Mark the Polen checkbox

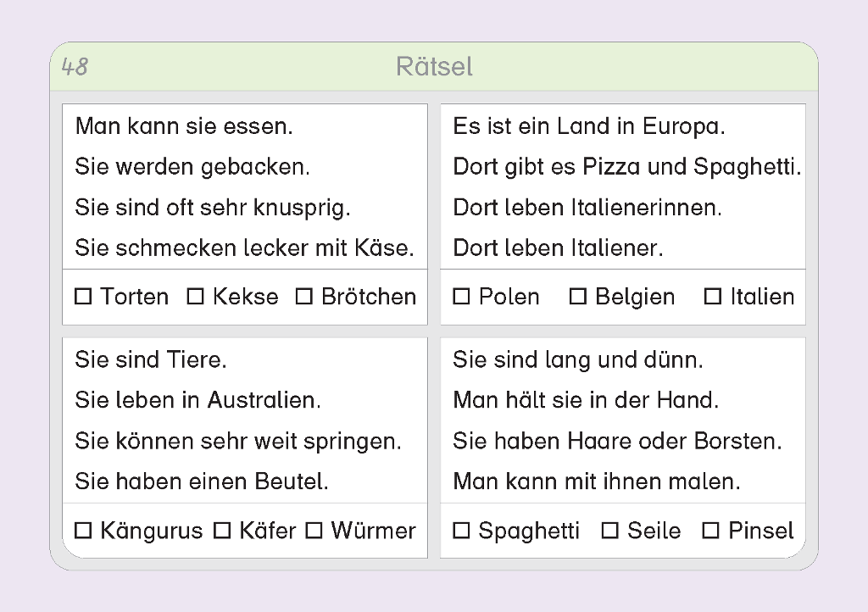pos(461,297)
